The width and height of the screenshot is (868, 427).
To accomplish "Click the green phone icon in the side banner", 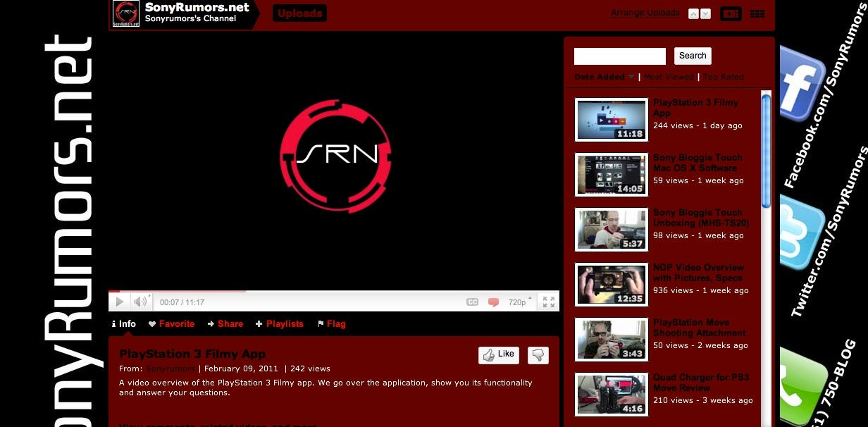I will tap(802, 386).
